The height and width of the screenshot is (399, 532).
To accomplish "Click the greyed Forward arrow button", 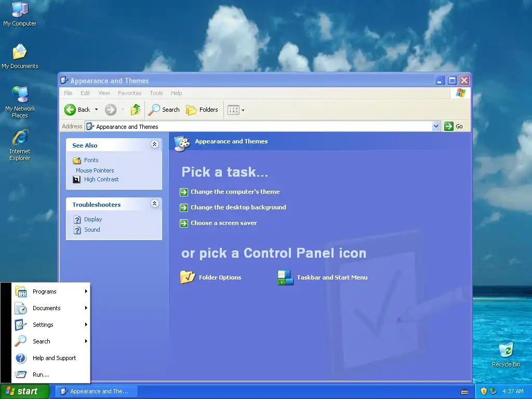I will [111, 110].
